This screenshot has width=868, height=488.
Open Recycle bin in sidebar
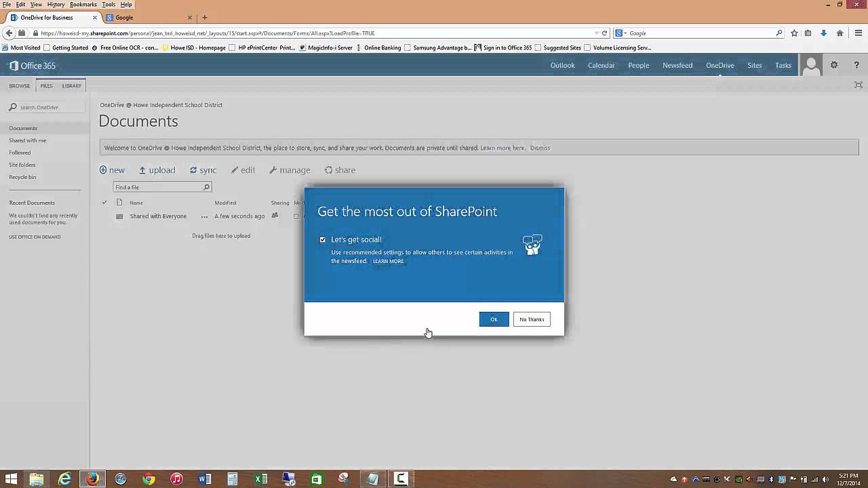point(22,177)
